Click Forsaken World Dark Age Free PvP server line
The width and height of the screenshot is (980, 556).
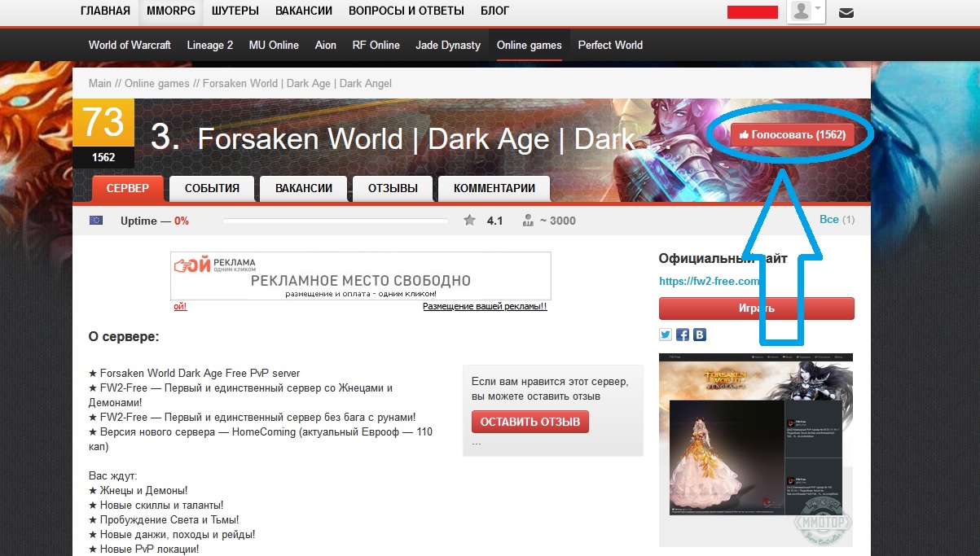click(195, 374)
